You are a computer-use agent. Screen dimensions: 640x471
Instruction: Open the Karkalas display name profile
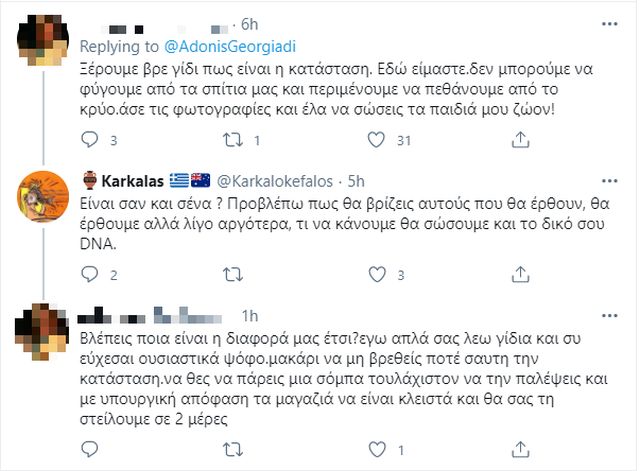point(134,180)
